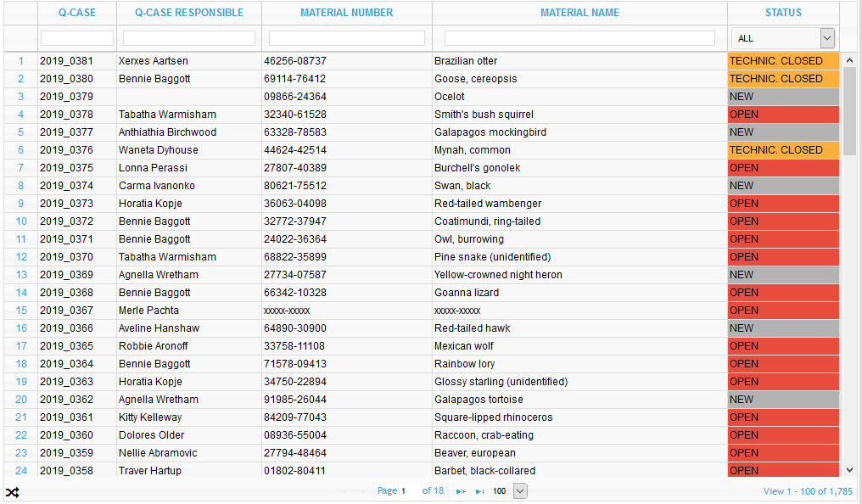The height and width of the screenshot is (504, 862).
Task: Click Burchell's gonolek cell
Action: tap(580, 168)
